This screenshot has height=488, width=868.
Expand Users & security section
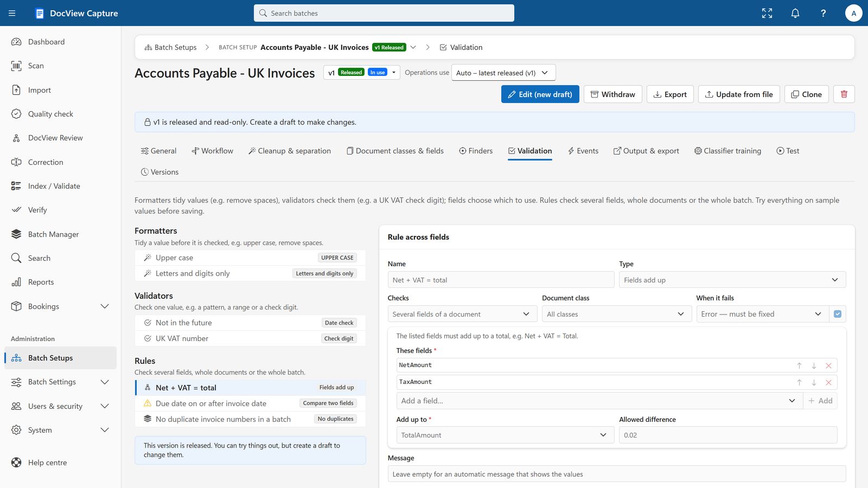(x=60, y=406)
